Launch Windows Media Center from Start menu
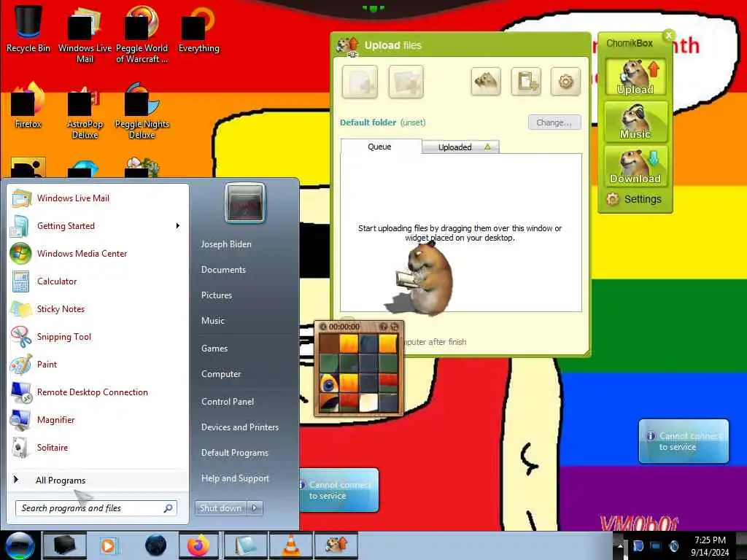 pos(98,253)
